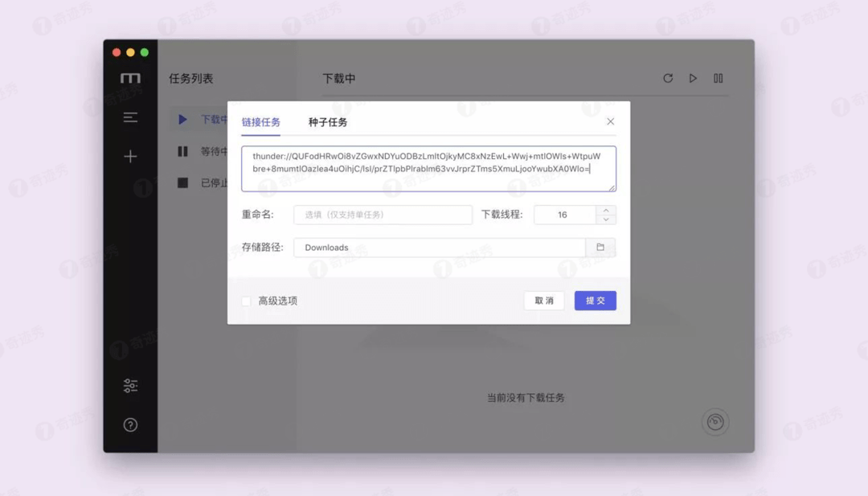Viewport: 868px width, 496px height.
Task: Click the yellow minimize window dot
Action: (131, 52)
